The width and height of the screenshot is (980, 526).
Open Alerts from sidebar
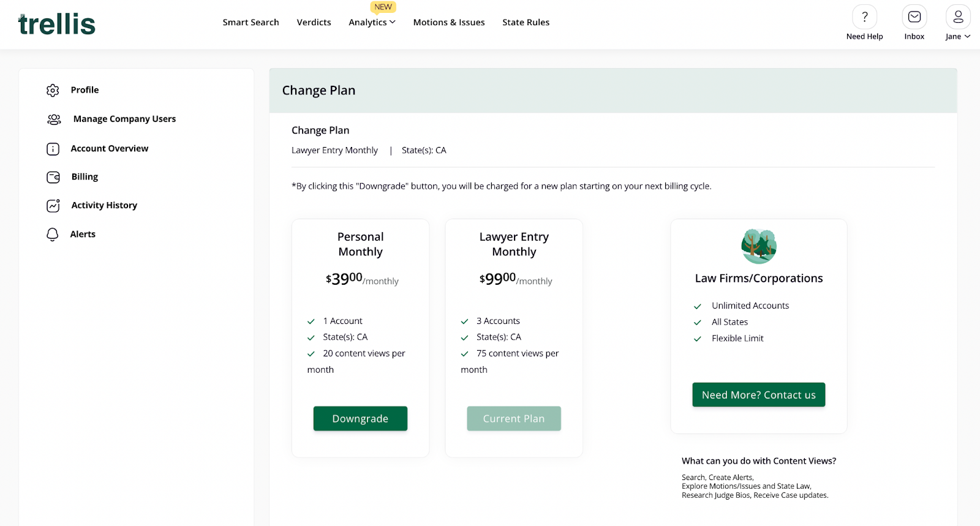point(83,234)
